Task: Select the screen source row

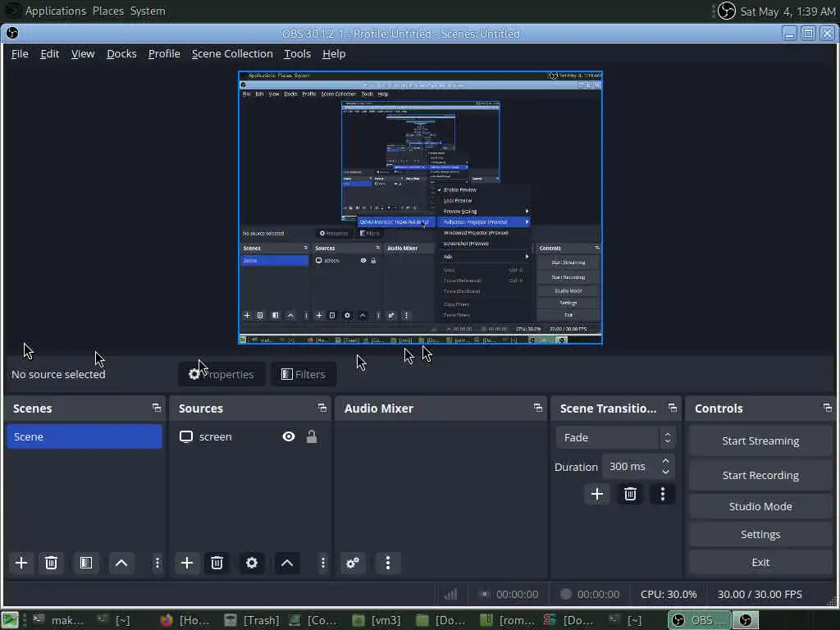Action: [x=249, y=436]
